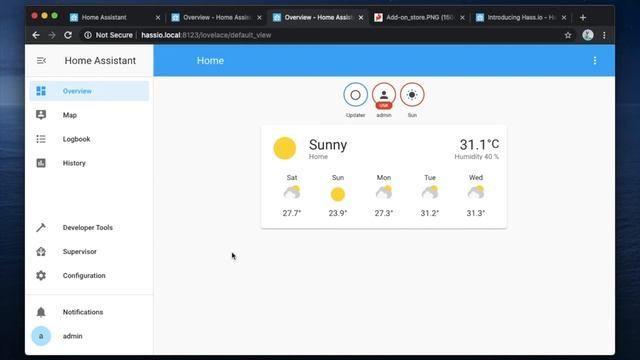
Task: Click the Overview dashboard icon
Action: (41, 91)
